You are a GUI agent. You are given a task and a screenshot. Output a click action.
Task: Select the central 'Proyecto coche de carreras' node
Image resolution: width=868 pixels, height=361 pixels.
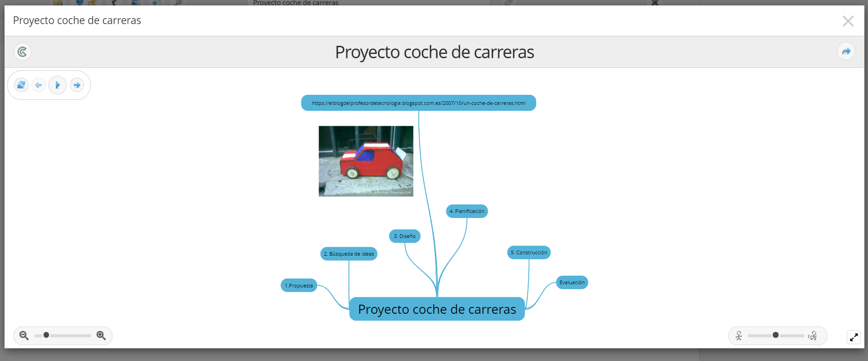437,309
